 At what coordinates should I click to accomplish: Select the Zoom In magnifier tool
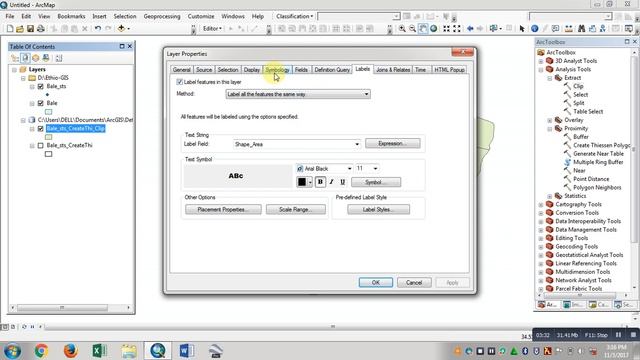tap(402, 29)
